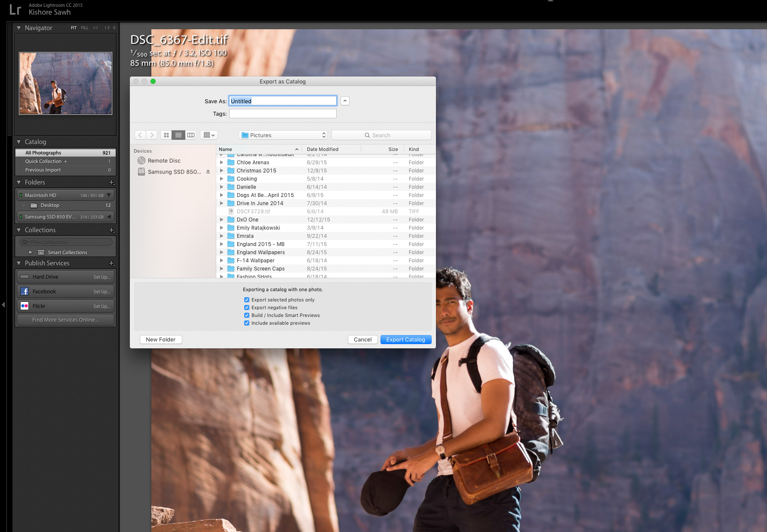Click the Facebook publish service icon
The height and width of the screenshot is (532, 767).
(x=25, y=291)
